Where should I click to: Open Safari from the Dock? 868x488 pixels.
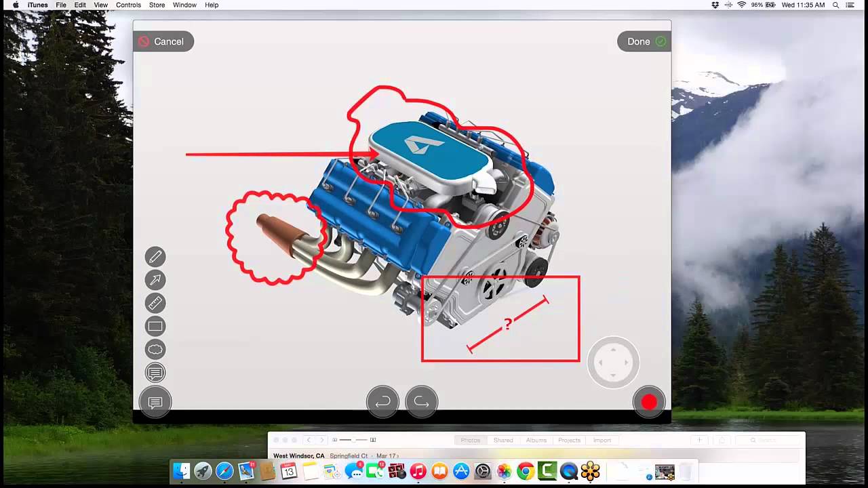coord(224,471)
